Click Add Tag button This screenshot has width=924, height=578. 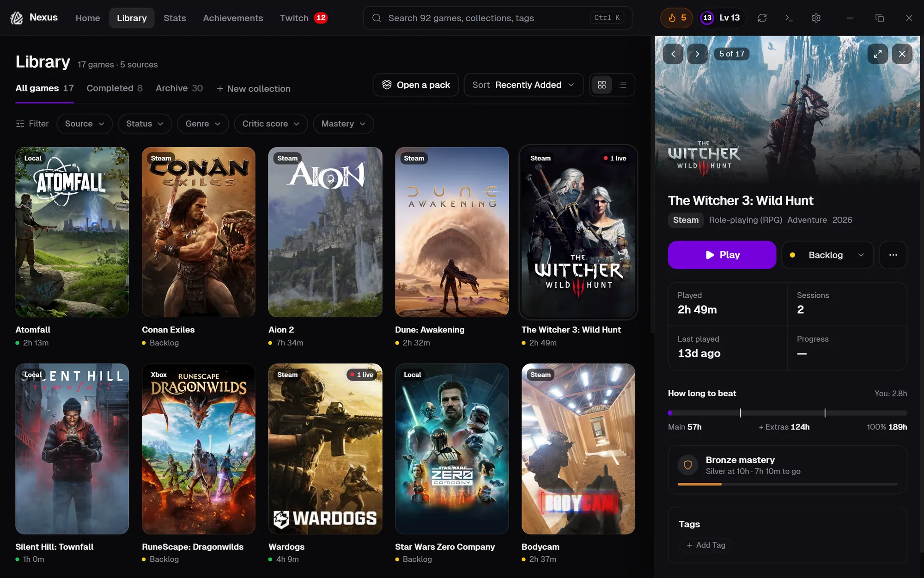pyautogui.click(x=706, y=545)
